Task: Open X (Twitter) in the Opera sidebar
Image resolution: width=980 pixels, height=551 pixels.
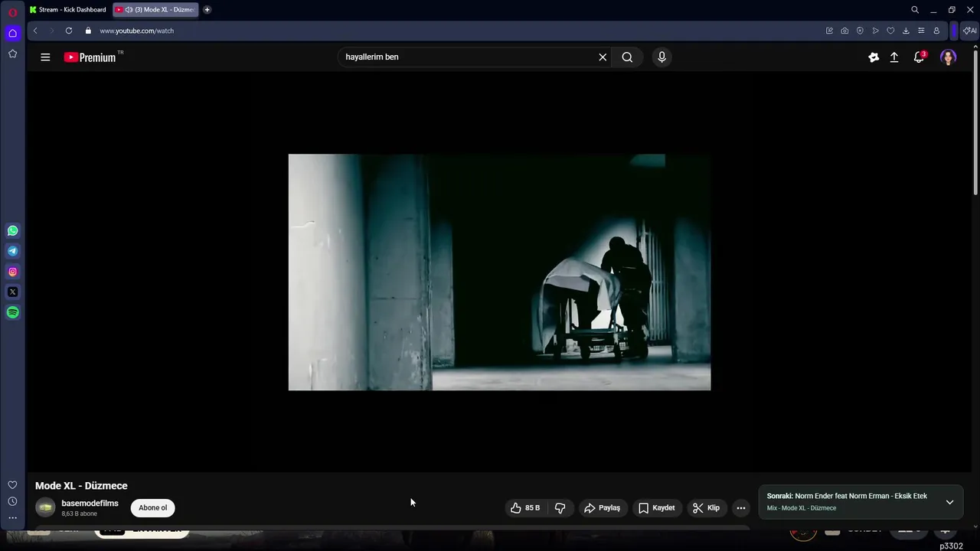Action: click(12, 292)
